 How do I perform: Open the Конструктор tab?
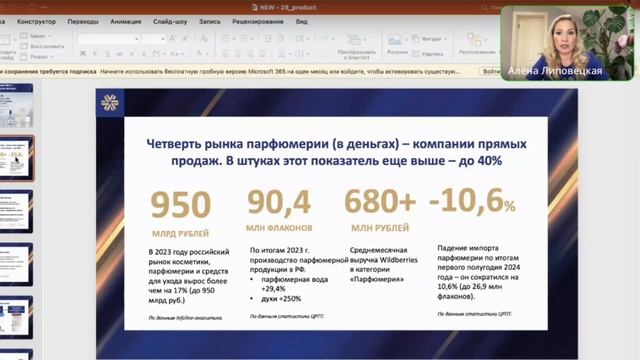(36, 21)
